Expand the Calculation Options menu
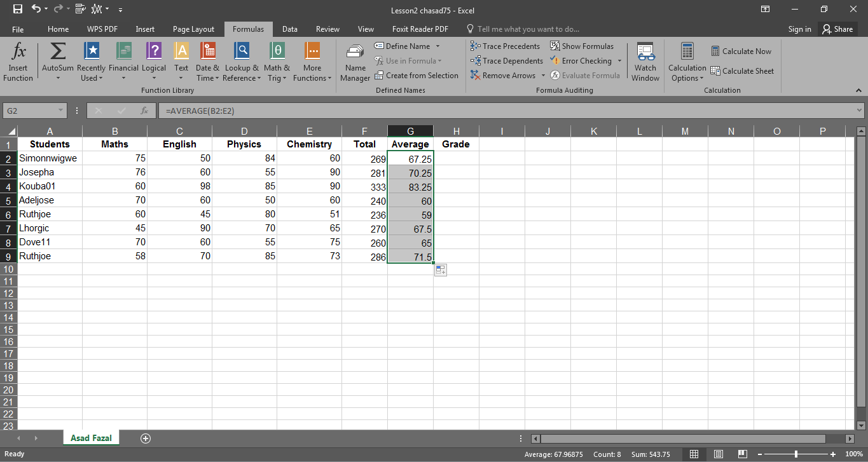Image resolution: width=868 pixels, height=462 pixels. pos(687,62)
